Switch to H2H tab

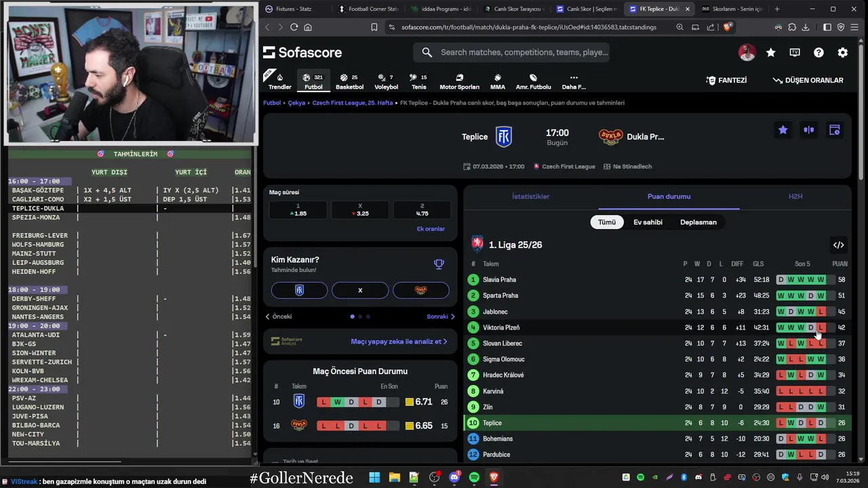coord(795,197)
